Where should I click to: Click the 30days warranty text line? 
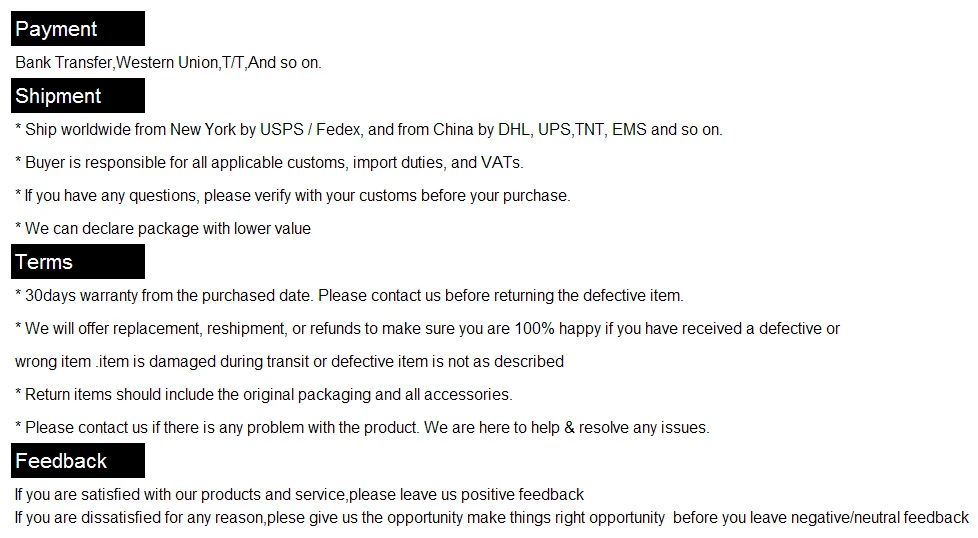pyautogui.click(x=349, y=296)
